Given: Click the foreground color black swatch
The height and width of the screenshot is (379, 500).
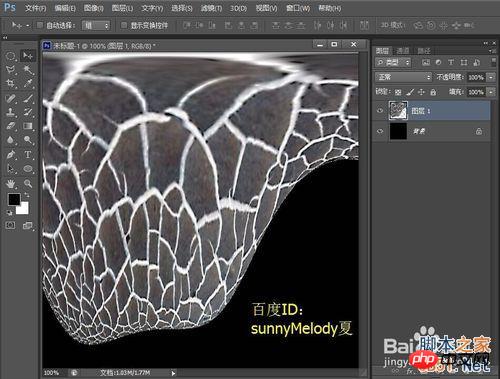Looking at the screenshot, I should 14,200.
